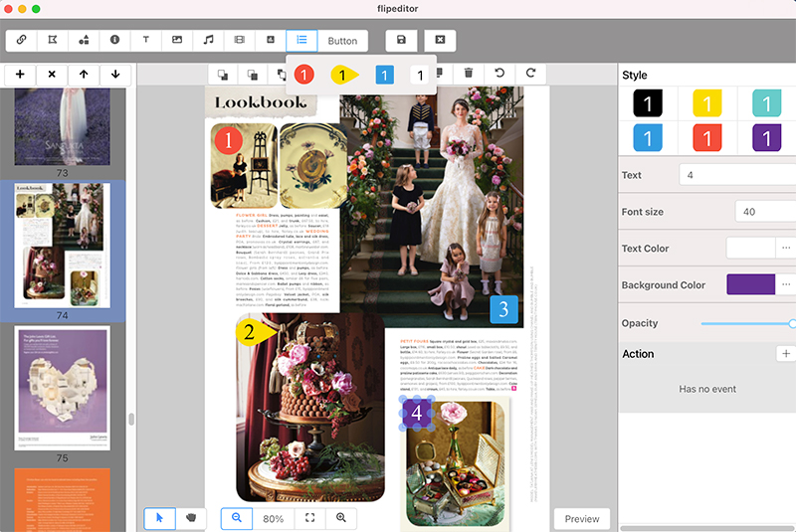Add audio with the music note tool
The width and height of the screenshot is (796, 532).
[x=208, y=40]
